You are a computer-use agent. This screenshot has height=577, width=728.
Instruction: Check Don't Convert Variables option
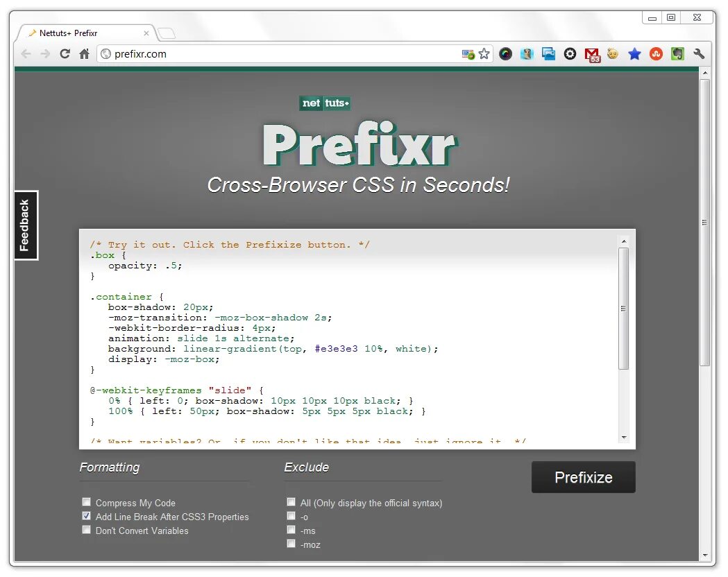coord(86,530)
